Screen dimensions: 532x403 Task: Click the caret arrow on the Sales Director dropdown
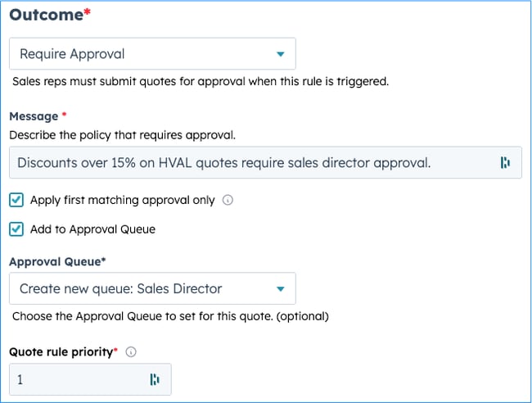click(x=281, y=288)
